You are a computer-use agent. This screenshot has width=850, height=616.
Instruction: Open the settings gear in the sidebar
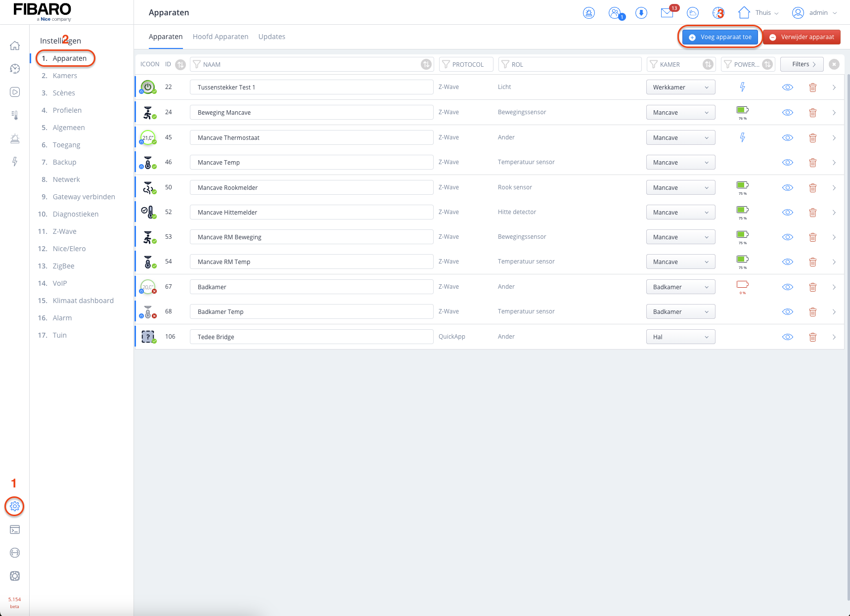click(x=15, y=506)
